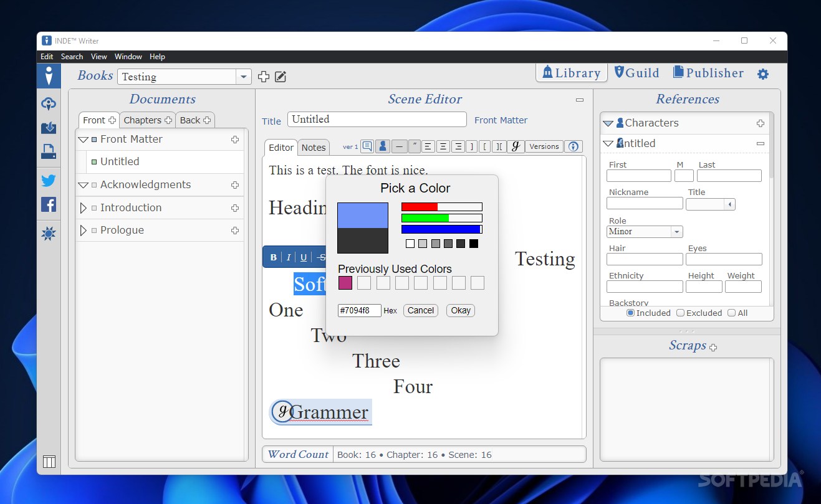
Task: Collapse the Acknowledgments tree section
Action: pos(83,185)
